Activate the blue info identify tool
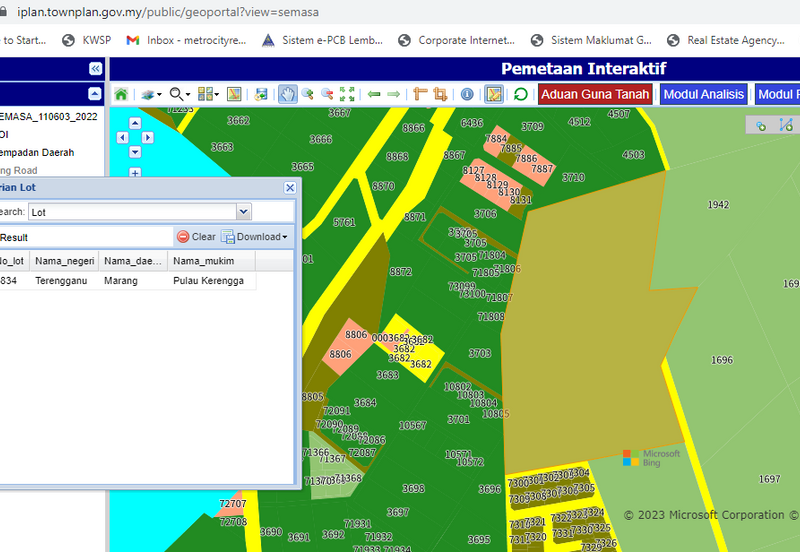Viewport: 800px width, 552px height. pyautogui.click(x=467, y=94)
